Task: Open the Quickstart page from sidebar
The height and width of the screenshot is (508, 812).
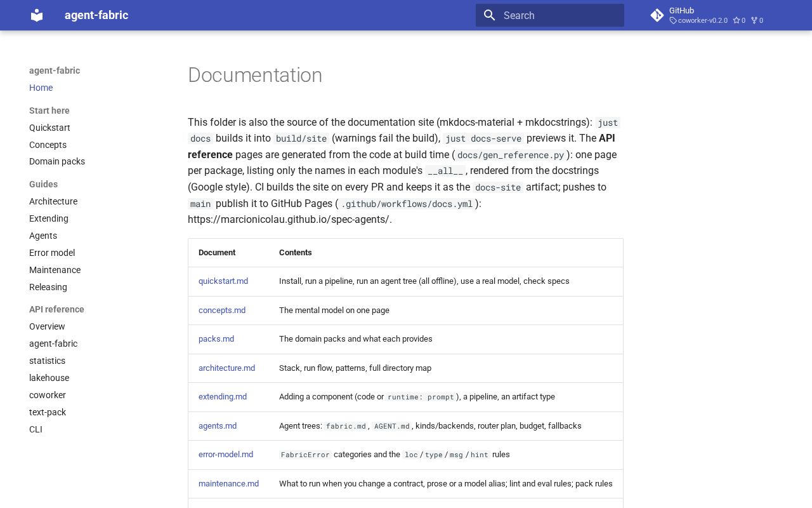Action: [x=49, y=128]
